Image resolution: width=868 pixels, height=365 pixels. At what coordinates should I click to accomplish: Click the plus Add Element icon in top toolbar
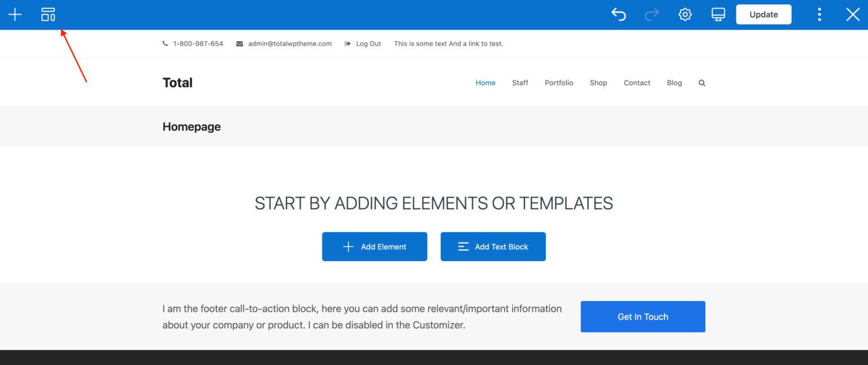click(x=15, y=15)
